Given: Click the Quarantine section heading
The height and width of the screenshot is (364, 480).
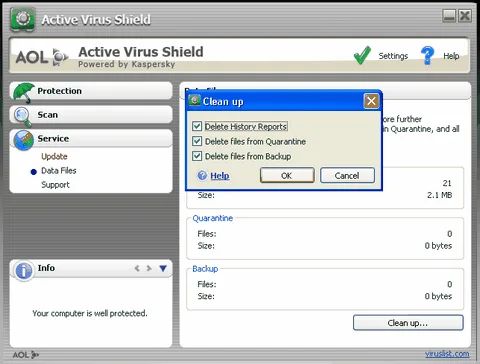Looking at the screenshot, I should pos(213,218).
